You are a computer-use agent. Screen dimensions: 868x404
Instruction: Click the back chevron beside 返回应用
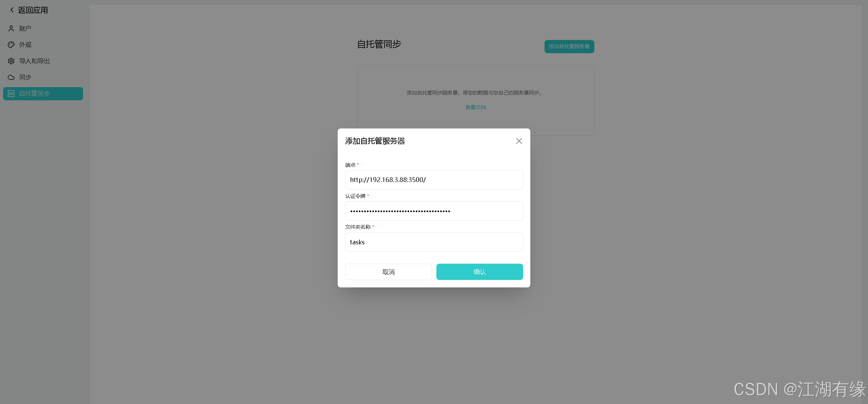pos(12,9)
